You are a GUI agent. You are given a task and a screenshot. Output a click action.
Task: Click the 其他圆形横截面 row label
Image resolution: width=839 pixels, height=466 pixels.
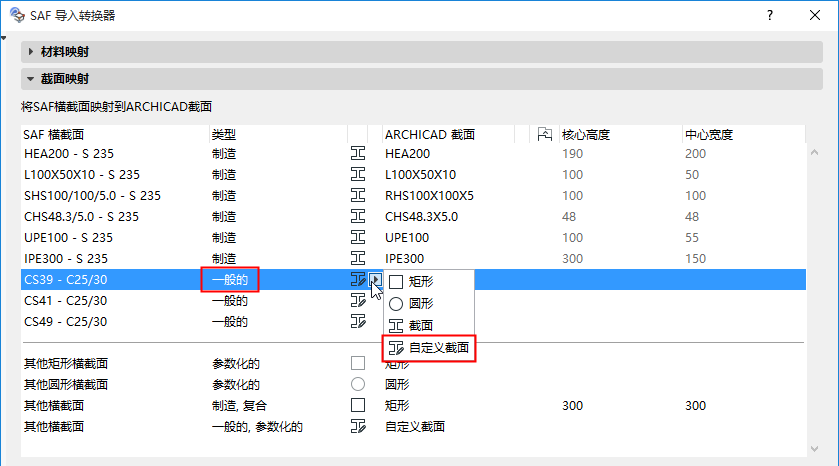click(x=66, y=384)
